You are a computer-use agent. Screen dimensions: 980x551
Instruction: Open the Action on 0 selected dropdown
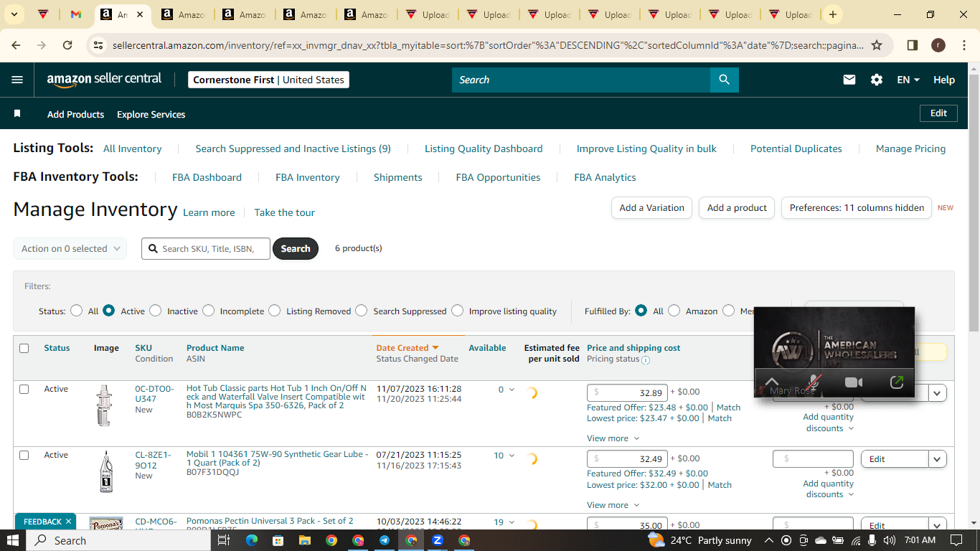point(70,248)
